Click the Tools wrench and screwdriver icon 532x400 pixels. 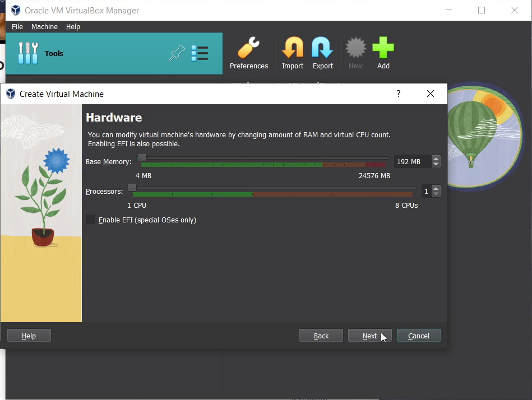(x=28, y=53)
